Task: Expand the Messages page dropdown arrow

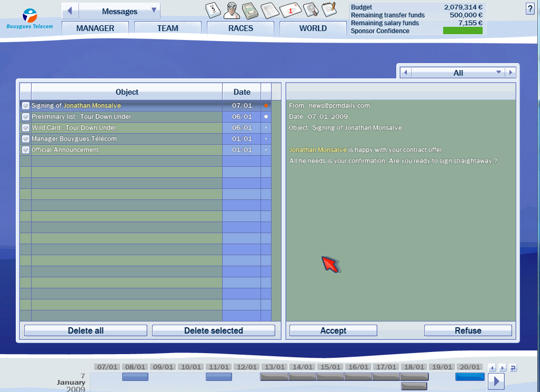Action: point(154,11)
